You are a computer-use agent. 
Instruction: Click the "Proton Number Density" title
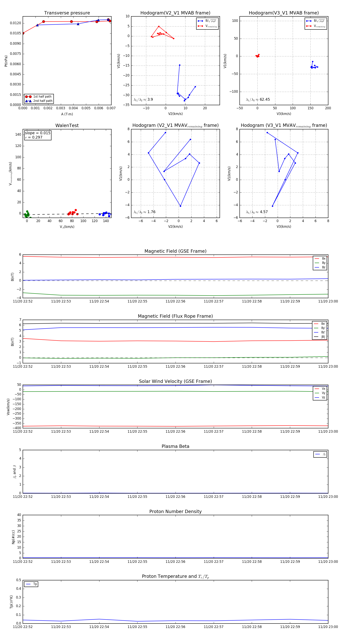175,511
